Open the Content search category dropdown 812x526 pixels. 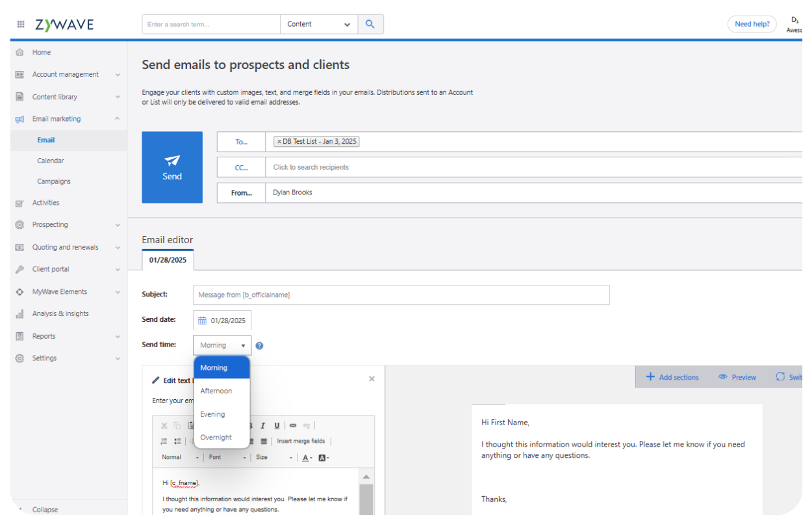[318, 24]
